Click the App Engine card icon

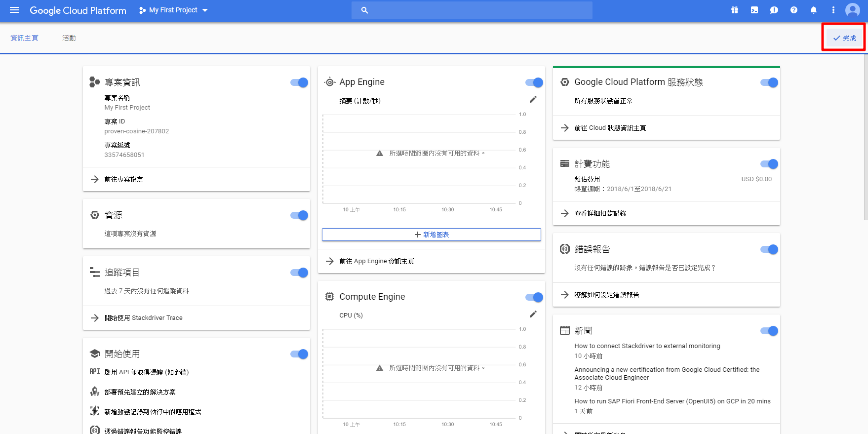(330, 82)
